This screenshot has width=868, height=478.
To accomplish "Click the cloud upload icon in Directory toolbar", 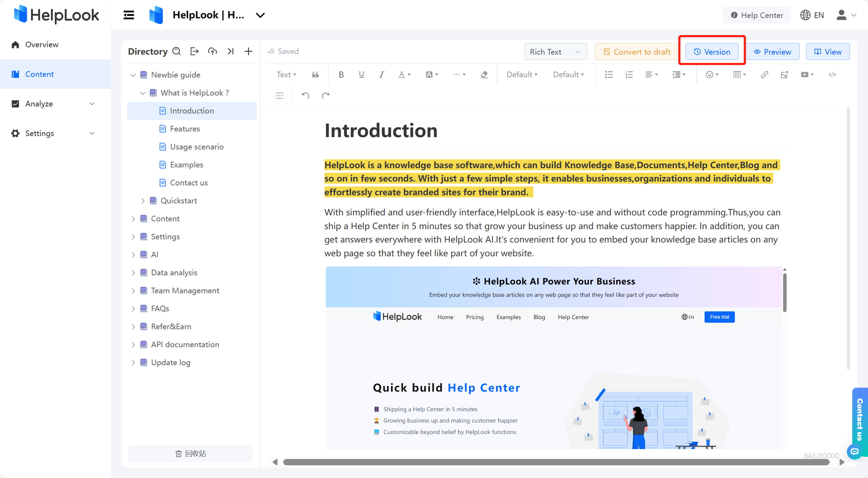I will pos(213,51).
